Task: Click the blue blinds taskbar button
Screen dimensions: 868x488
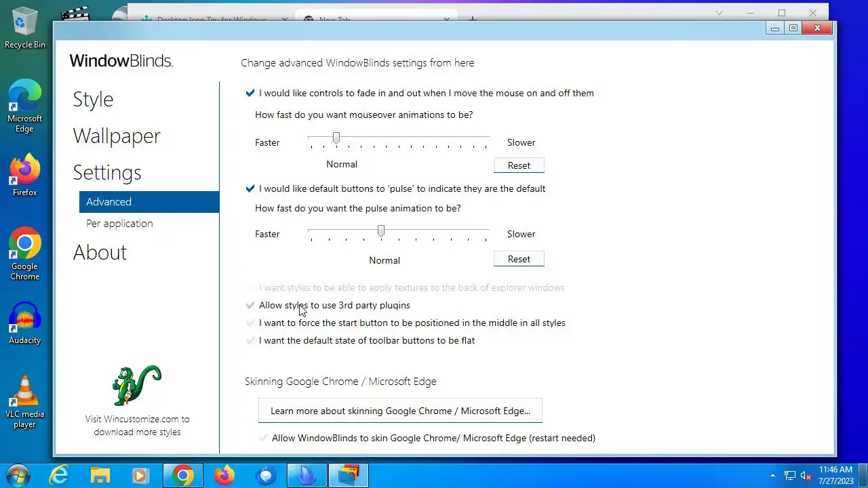Action: coord(307,476)
